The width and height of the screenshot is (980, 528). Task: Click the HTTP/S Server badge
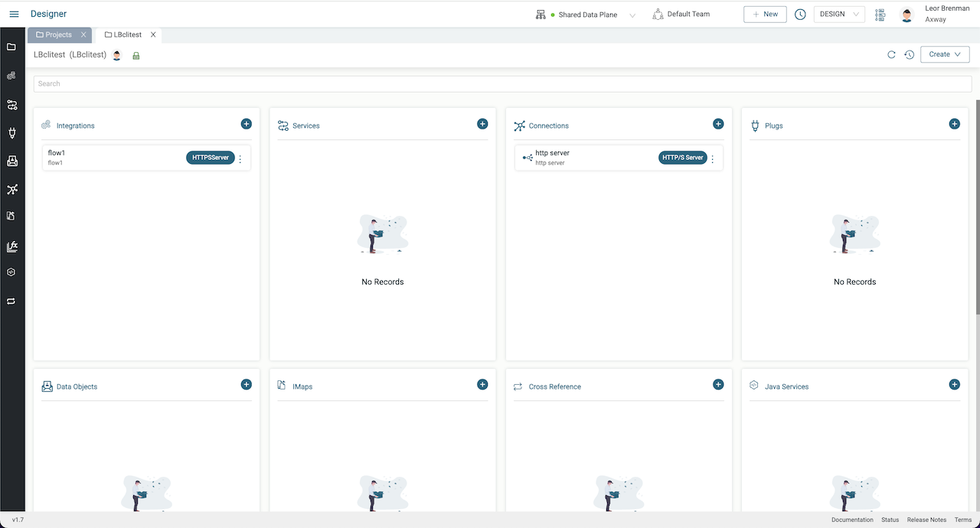click(x=683, y=158)
